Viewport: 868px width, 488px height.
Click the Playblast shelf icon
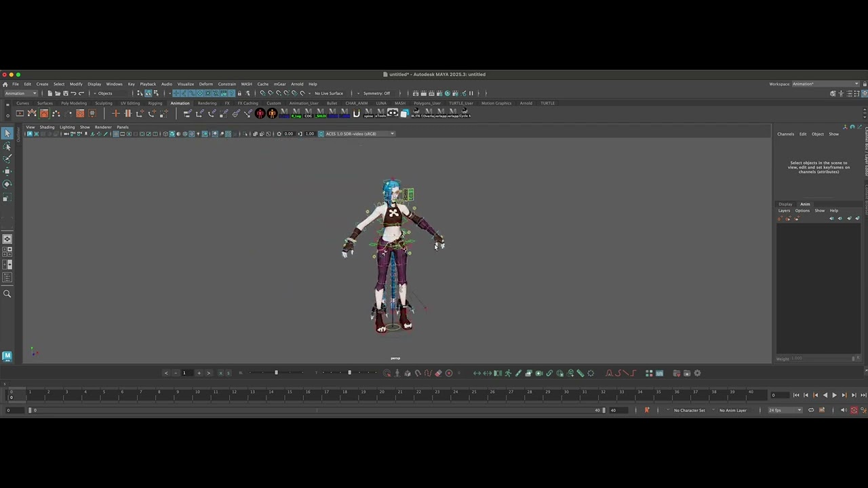coord(20,113)
